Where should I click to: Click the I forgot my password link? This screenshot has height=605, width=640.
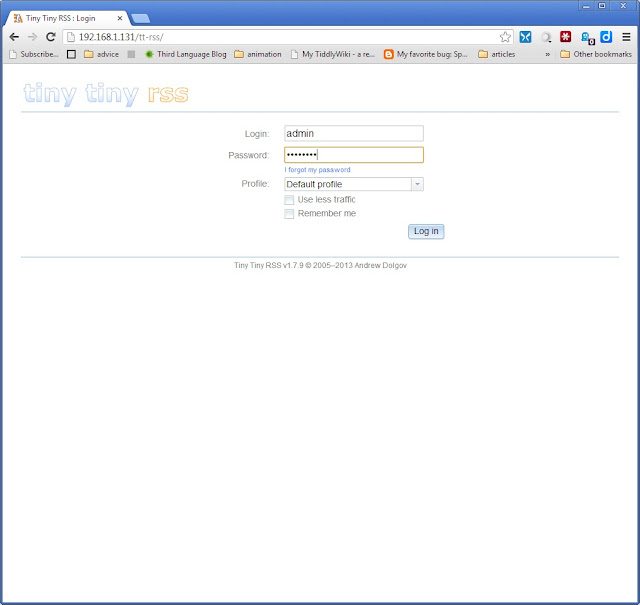click(318, 170)
